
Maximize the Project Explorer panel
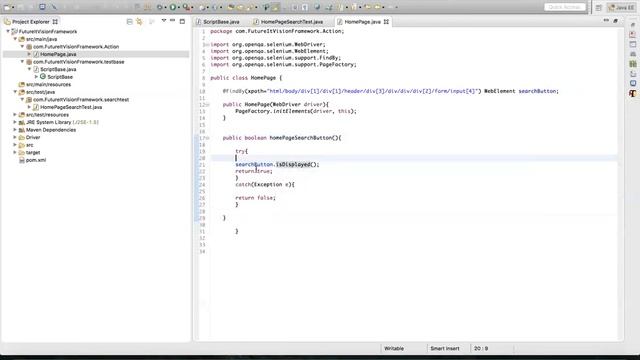[x=182, y=21]
